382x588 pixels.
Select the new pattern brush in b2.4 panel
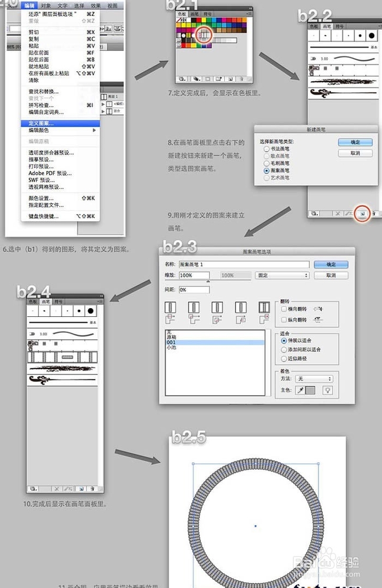[x=62, y=357]
